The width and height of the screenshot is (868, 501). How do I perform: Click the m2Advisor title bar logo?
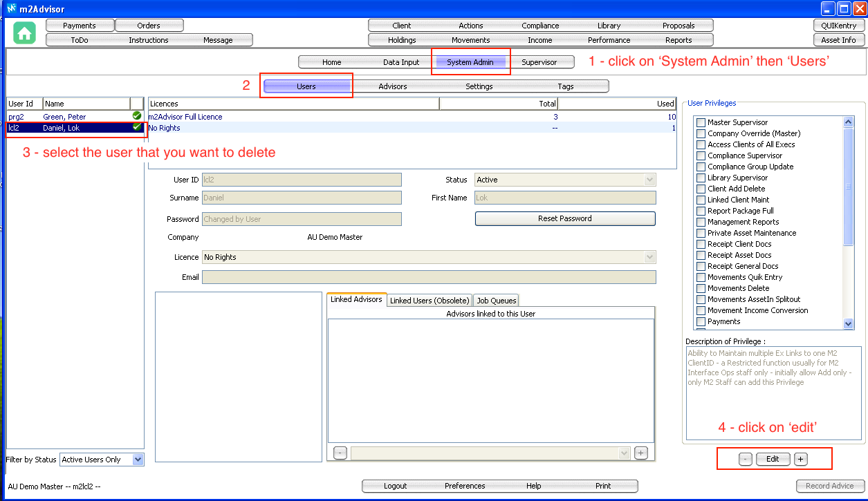click(12, 8)
